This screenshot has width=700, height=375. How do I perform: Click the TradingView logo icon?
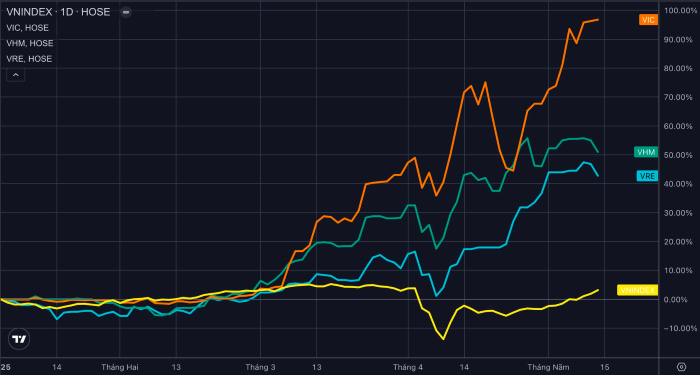[19, 340]
